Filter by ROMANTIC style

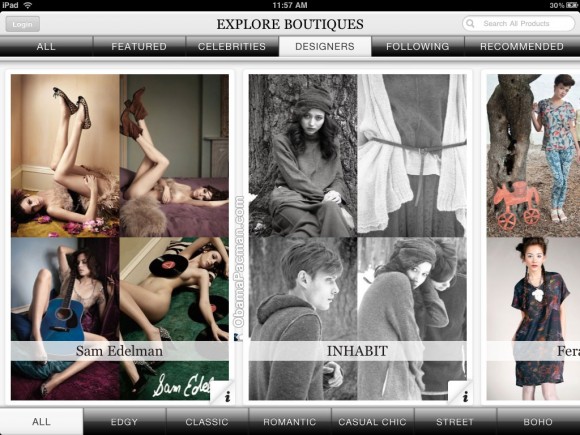tap(290, 422)
